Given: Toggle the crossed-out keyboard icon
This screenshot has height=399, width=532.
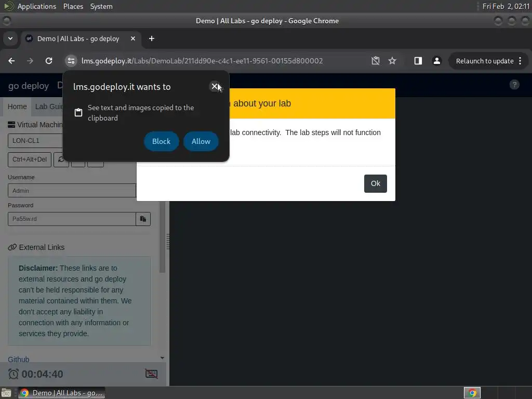Looking at the screenshot, I should pos(151,374).
